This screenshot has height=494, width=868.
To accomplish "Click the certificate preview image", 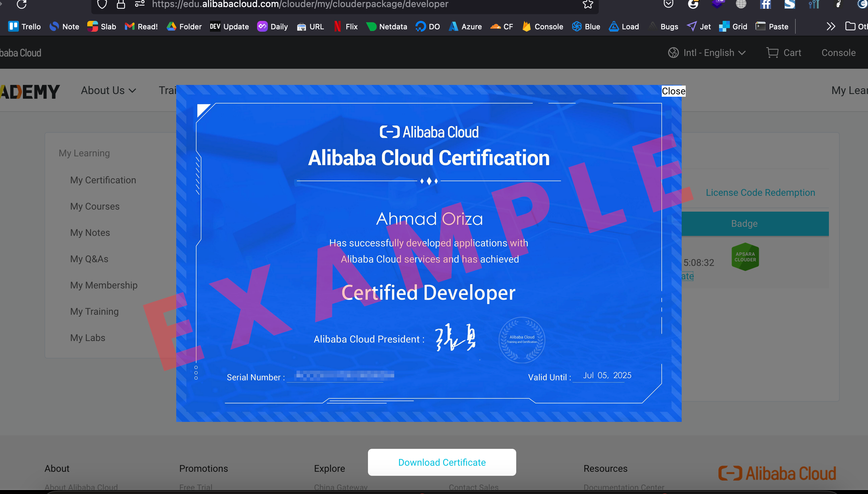I will (x=429, y=253).
